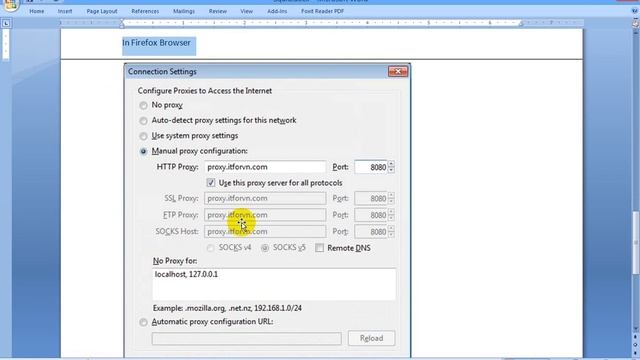Image resolution: width=640 pixels, height=360 pixels.
Task: Click the SSL Proxy port field
Action: tap(371, 198)
